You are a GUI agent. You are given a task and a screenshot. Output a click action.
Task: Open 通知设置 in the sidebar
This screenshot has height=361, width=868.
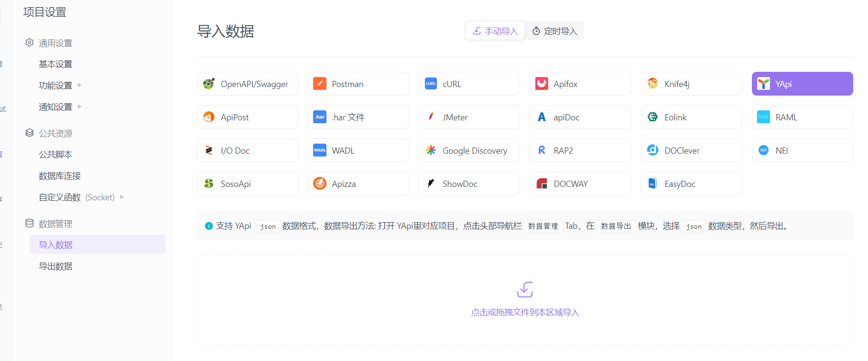(56, 107)
